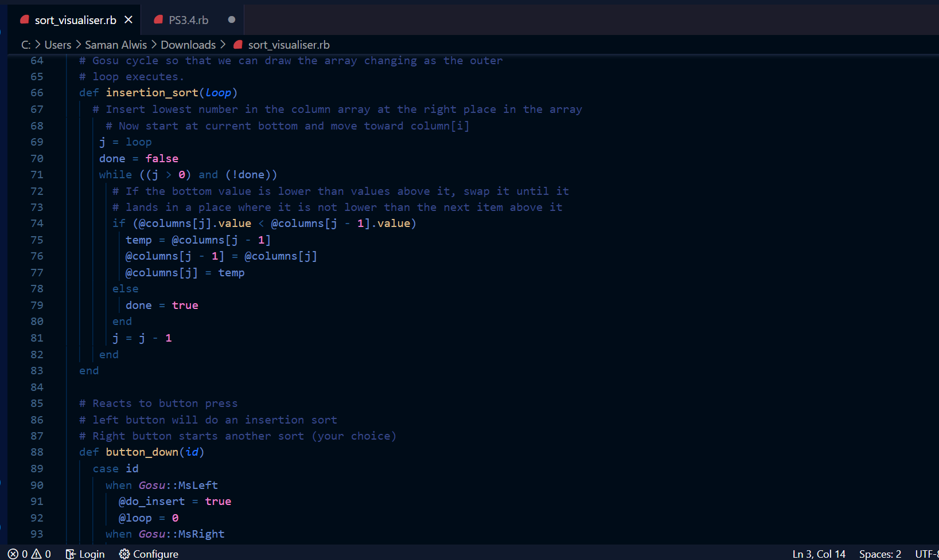The image size is (939, 560).
Task: Click the errors icon in status bar
Action: (13, 554)
